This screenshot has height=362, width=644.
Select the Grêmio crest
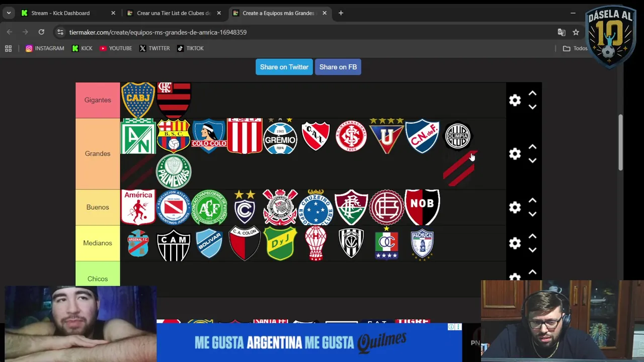(280, 136)
